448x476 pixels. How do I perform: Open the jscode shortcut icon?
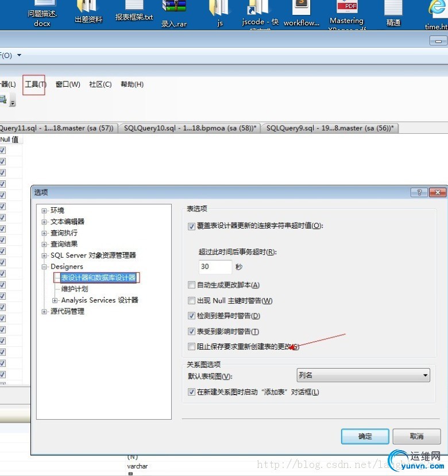[x=260, y=14]
